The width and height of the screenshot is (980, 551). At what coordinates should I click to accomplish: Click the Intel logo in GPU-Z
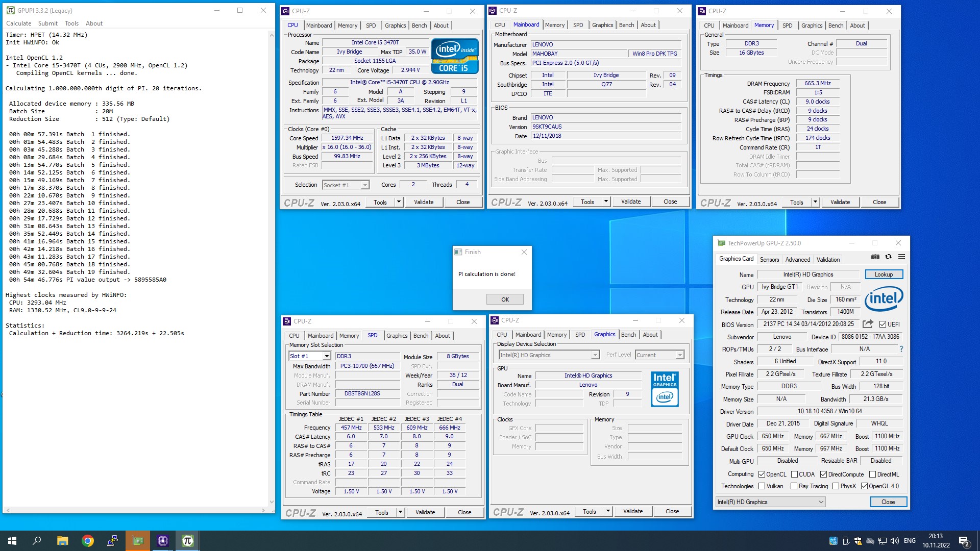click(884, 298)
